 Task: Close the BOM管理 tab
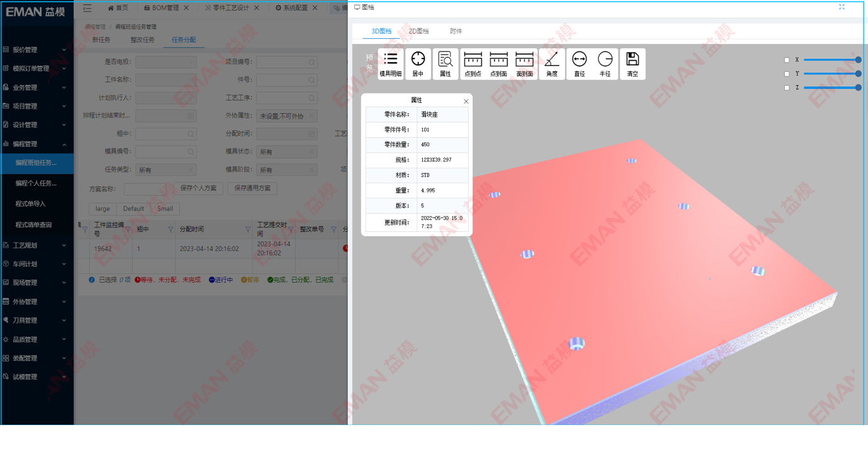click(186, 8)
